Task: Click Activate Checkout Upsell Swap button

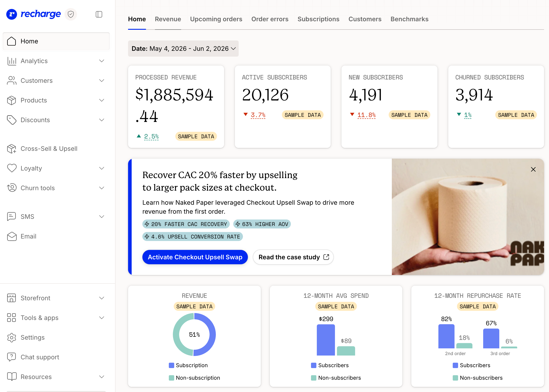Action: tap(195, 257)
